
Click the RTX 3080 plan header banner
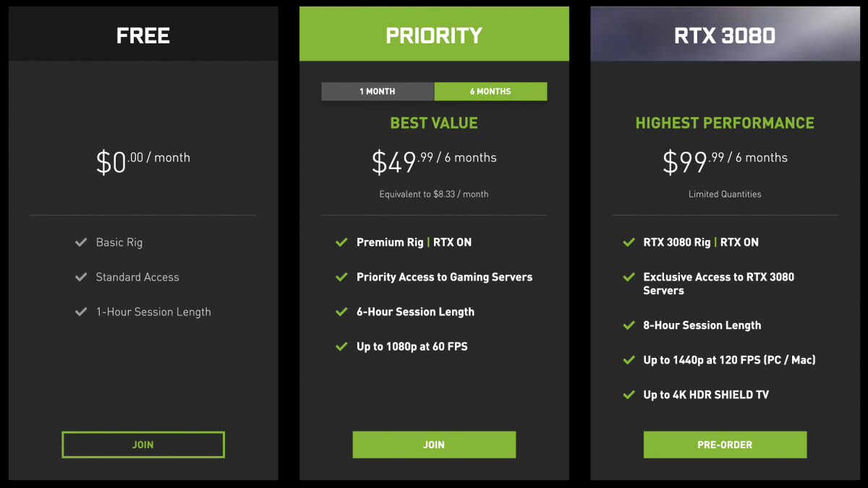coord(725,35)
